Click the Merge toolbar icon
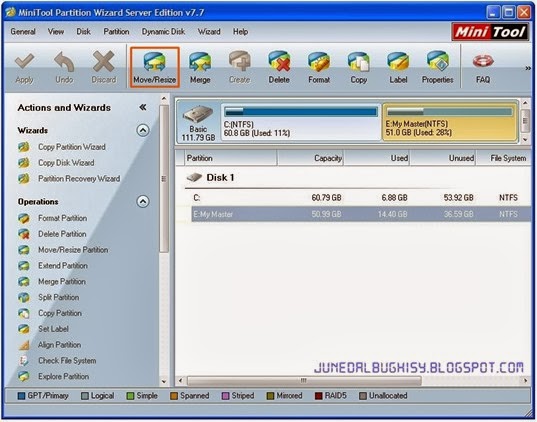The height and width of the screenshot is (422, 537). 200,62
